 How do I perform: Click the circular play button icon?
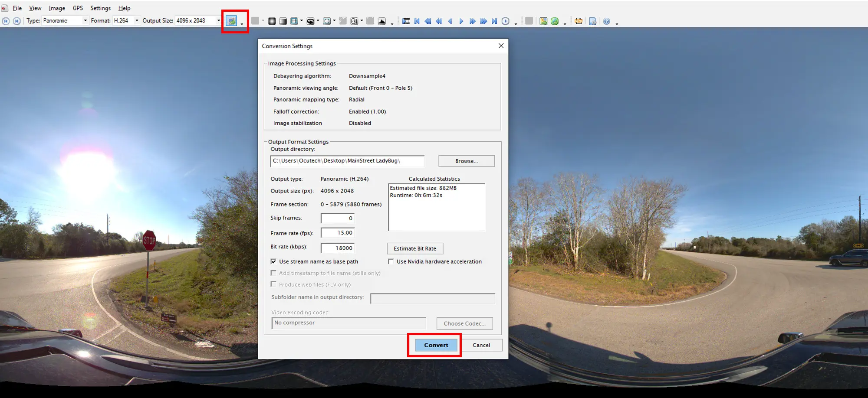[506, 21]
